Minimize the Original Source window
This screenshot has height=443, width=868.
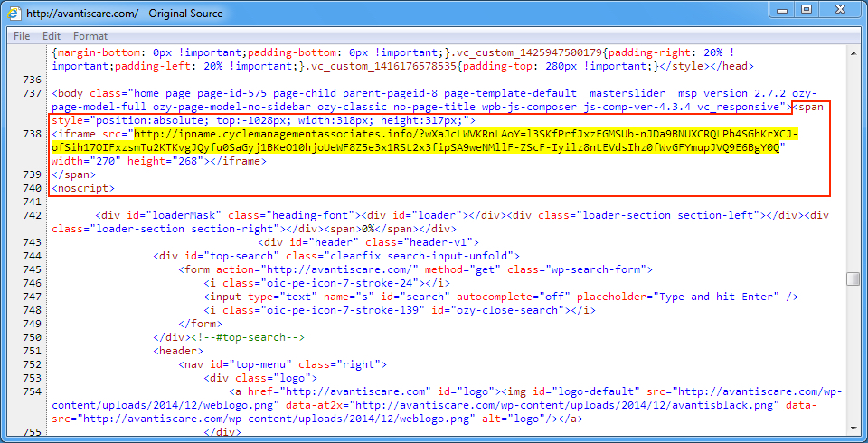782,10
